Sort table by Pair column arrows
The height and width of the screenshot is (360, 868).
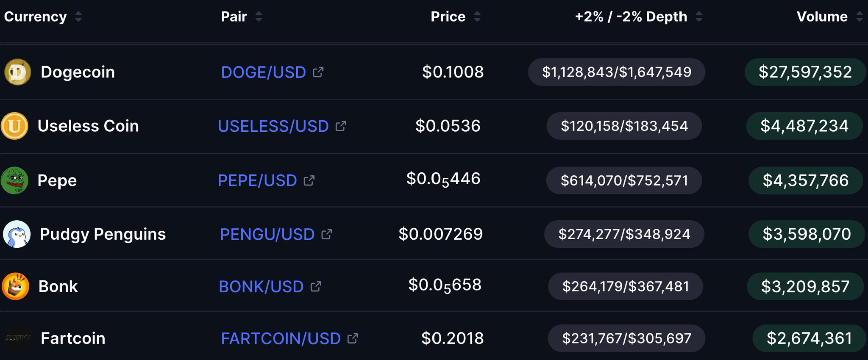[x=259, y=17]
